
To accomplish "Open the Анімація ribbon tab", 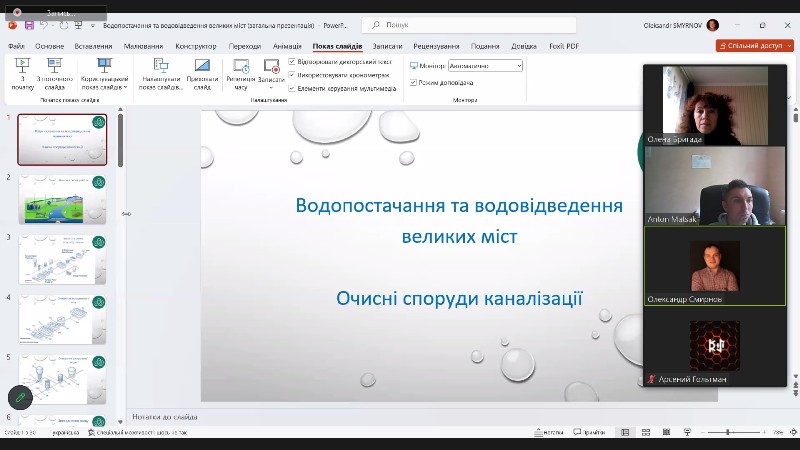I will (286, 46).
